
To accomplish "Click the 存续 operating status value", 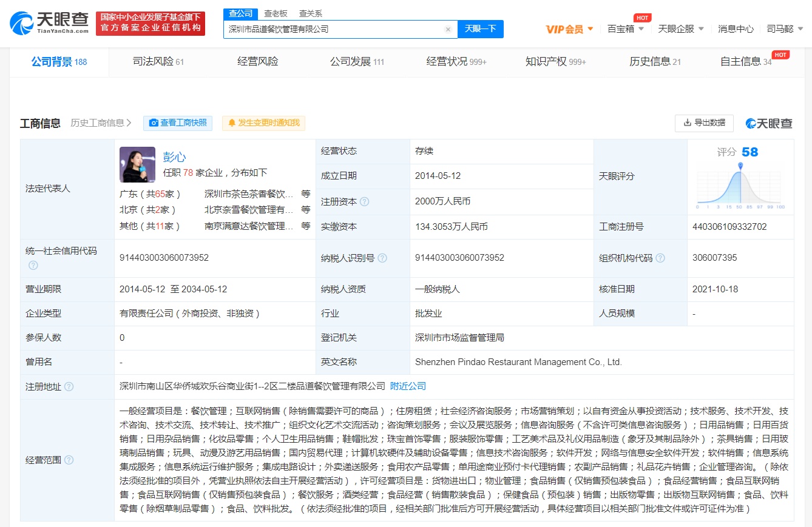I will (424, 151).
